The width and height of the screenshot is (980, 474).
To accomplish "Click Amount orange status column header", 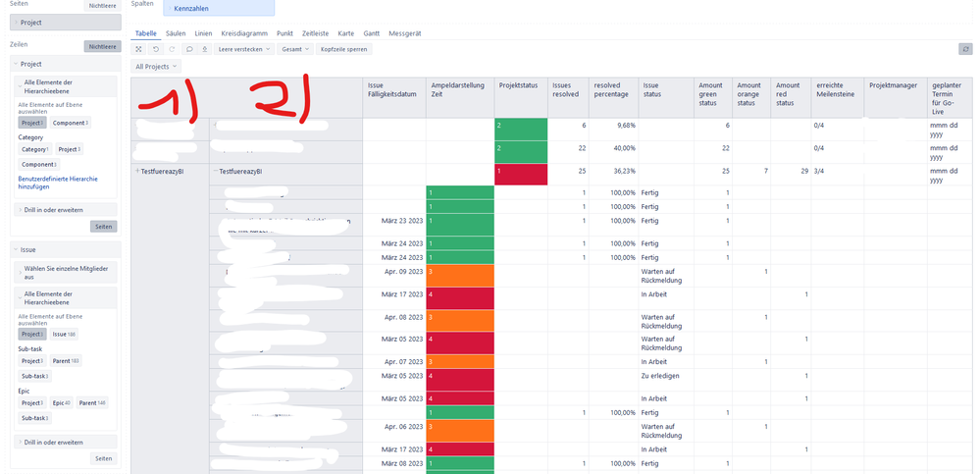I will [x=751, y=97].
